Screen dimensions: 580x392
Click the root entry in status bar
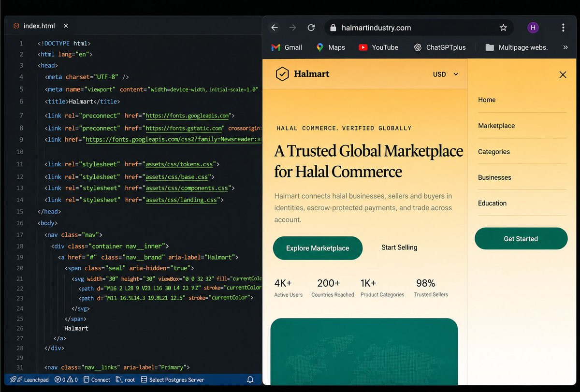[126, 380]
